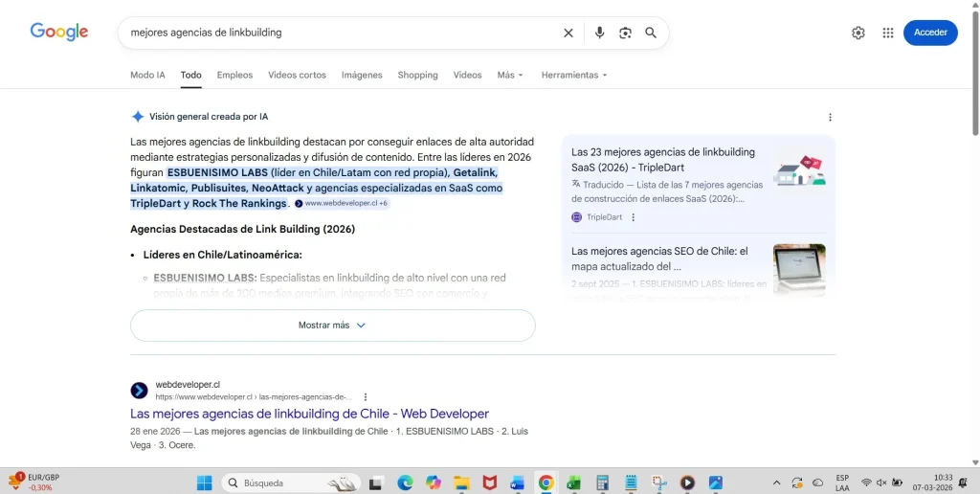The height and width of the screenshot is (494, 980).
Task: Click the TripleDart source name label
Action: point(605,217)
